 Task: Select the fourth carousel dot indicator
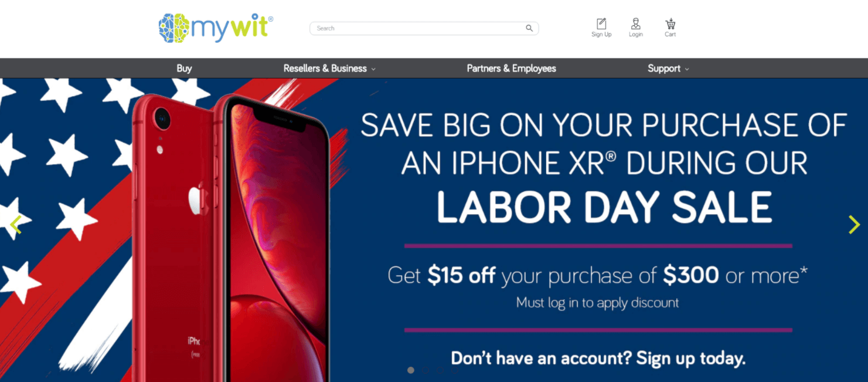(455, 370)
